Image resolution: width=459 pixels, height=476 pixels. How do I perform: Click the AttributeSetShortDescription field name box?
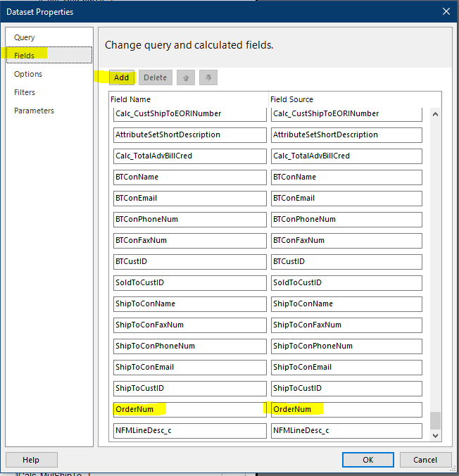pos(190,135)
